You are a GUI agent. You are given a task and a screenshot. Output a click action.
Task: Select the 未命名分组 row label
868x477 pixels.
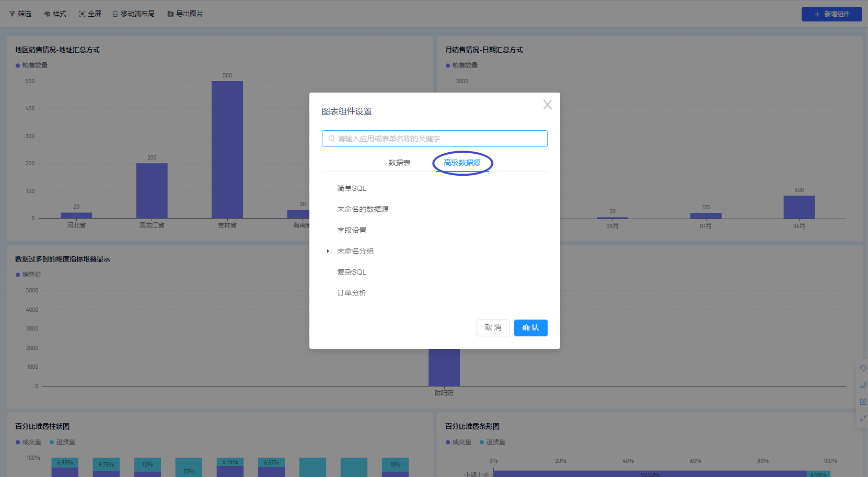coord(355,251)
